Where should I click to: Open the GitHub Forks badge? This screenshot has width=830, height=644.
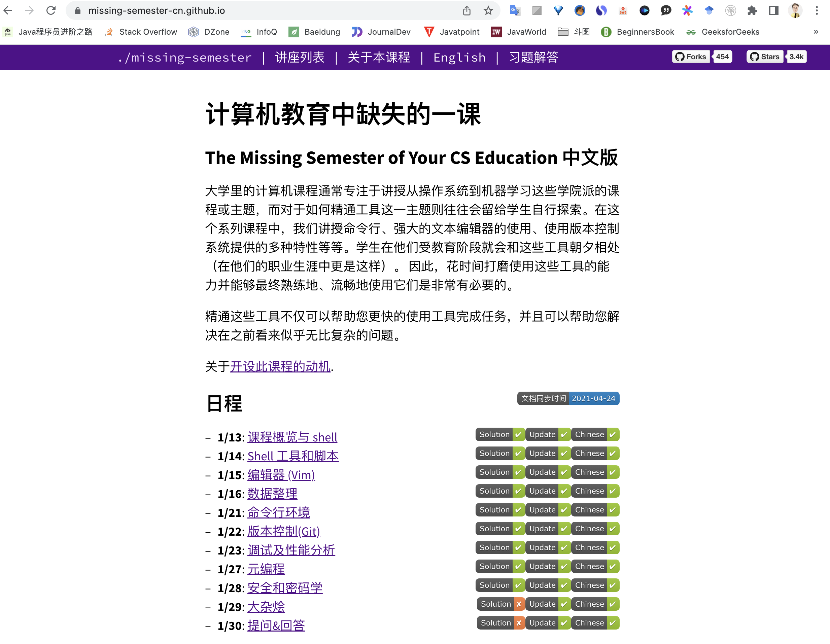(691, 57)
